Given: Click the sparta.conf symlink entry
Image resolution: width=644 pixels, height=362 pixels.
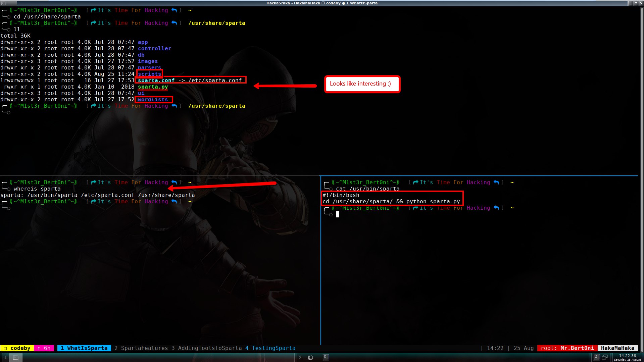Looking at the screenshot, I should coord(190,81).
